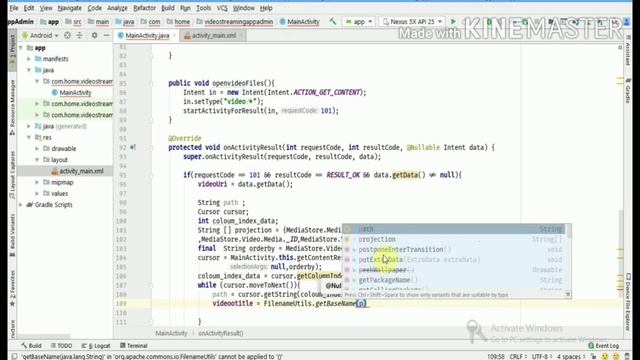Open the Build menu
This screenshot has height=360, width=640.
[x=168, y=8]
